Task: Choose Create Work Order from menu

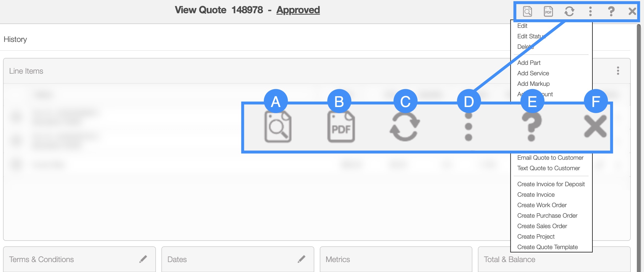Action: [x=542, y=205]
